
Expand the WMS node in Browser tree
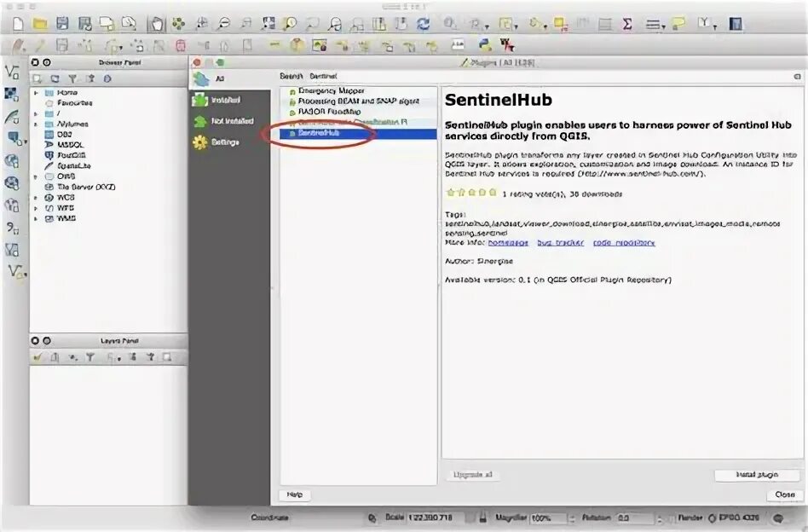tap(36, 218)
